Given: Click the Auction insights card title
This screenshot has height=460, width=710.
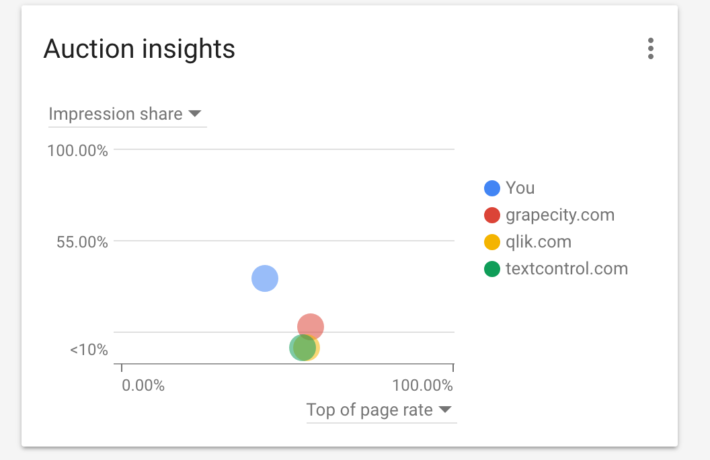Looking at the screenshot, I should tap(139, 48).
